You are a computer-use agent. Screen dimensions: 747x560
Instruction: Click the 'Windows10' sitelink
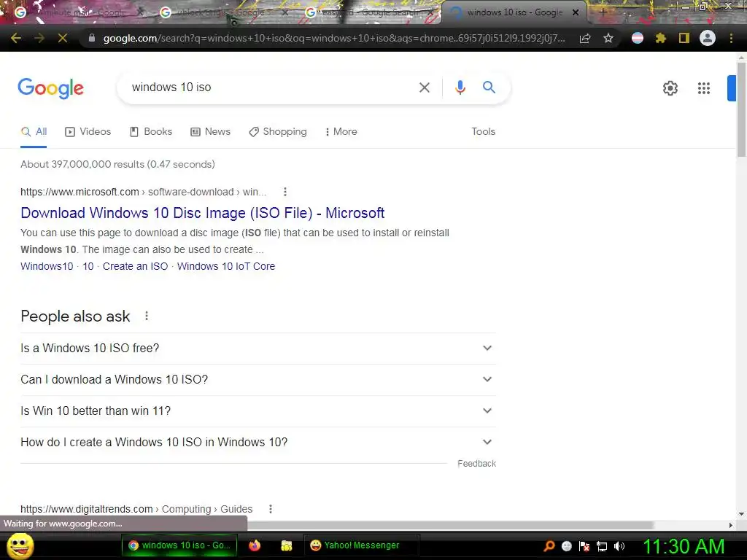point(47,266)
